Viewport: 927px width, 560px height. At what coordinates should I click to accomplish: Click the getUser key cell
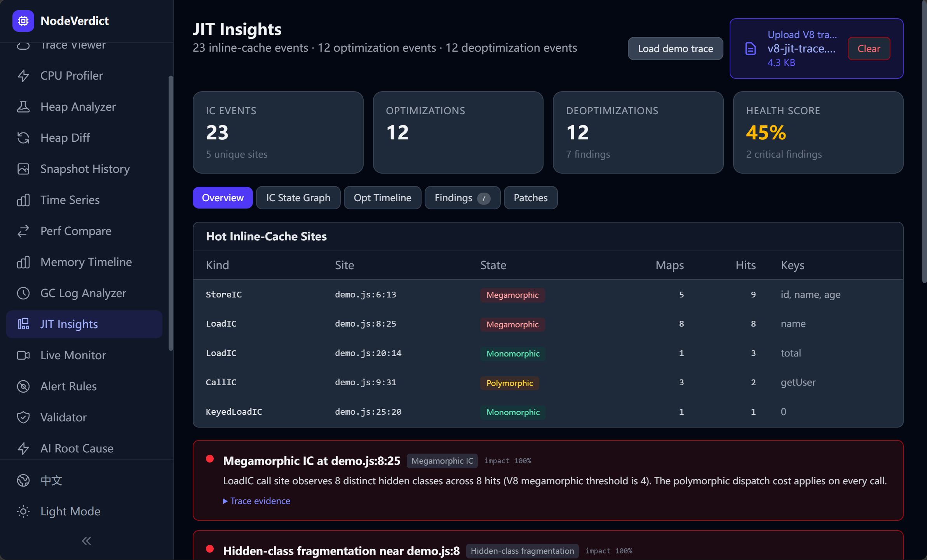[798, 383]
